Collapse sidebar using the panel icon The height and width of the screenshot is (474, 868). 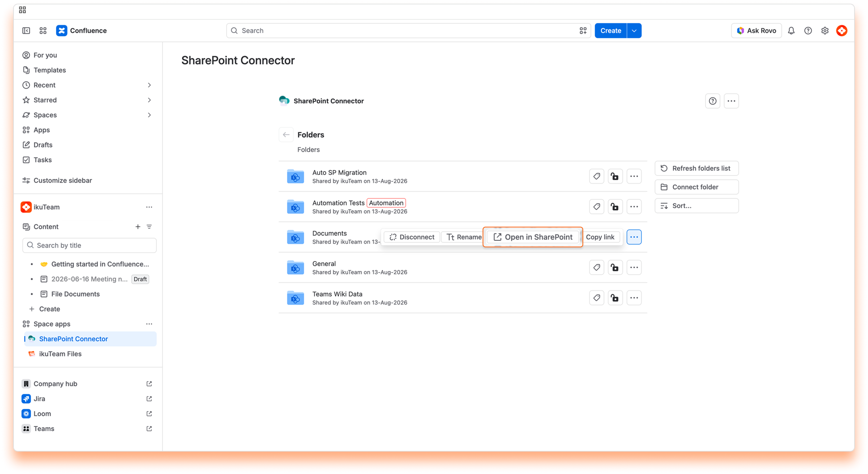pyautogui.click(x=26, y=31)
